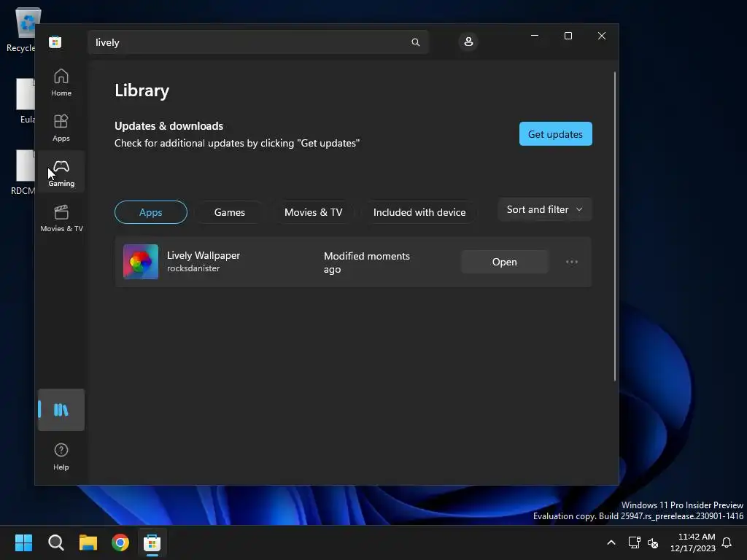Viewport: 747px width, 560px height.
Task: Switch to the Movies & TV filter tab
Action: tap(314, 212)
